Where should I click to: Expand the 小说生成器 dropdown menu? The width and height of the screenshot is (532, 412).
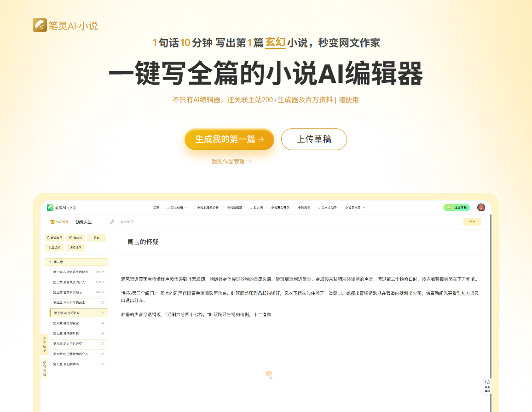(178, 208)
